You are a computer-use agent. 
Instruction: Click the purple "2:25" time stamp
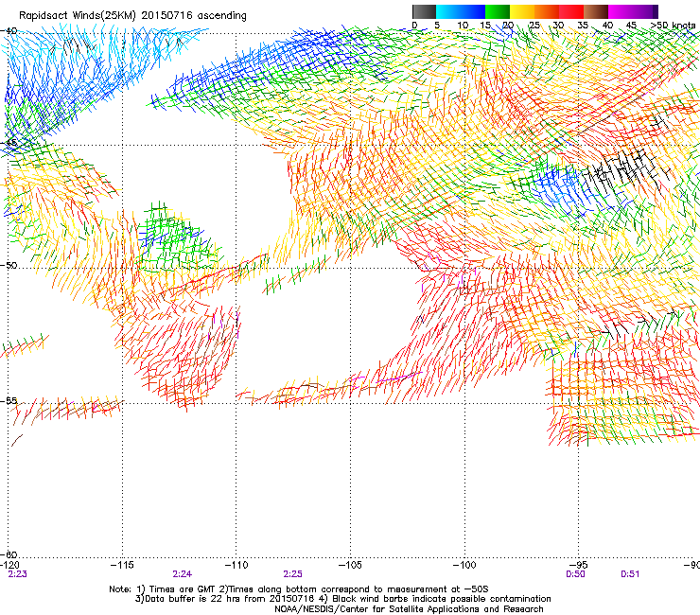point(293,574)
